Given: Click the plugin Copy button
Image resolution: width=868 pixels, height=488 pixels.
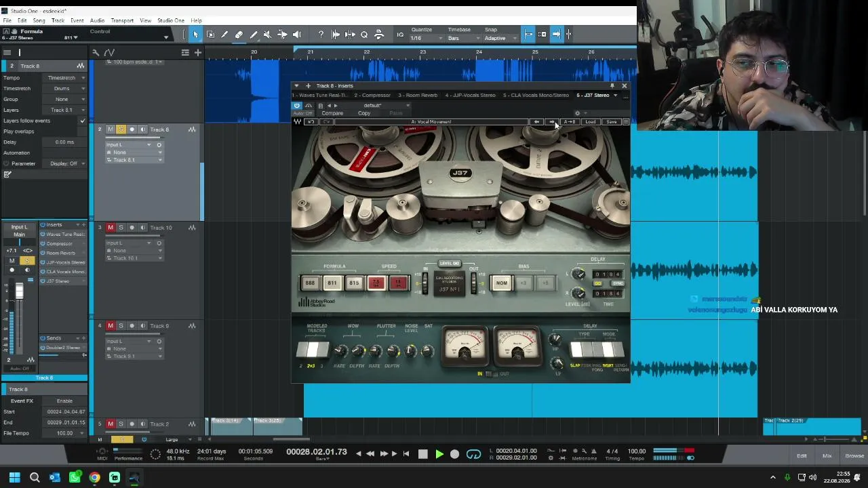Looking at the screenshot, I should tap(364, 113).
